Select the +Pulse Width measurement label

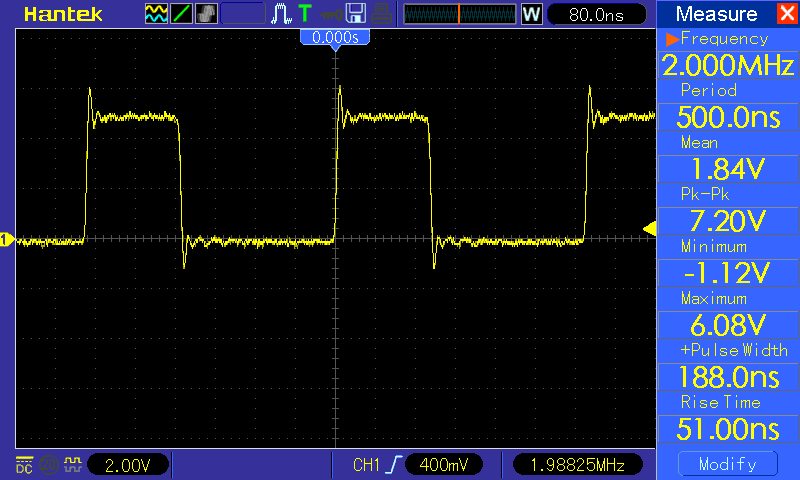pos(734,350)
